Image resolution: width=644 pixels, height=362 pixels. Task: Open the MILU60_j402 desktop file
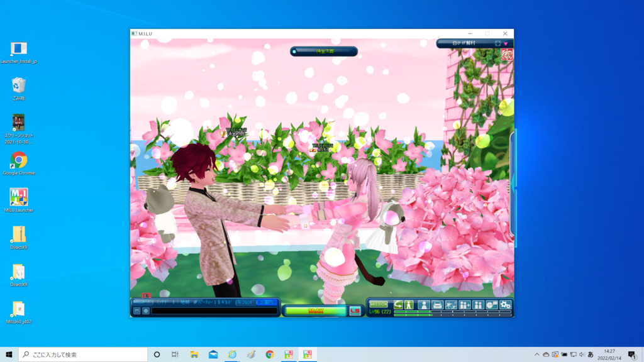pos(18,312)
